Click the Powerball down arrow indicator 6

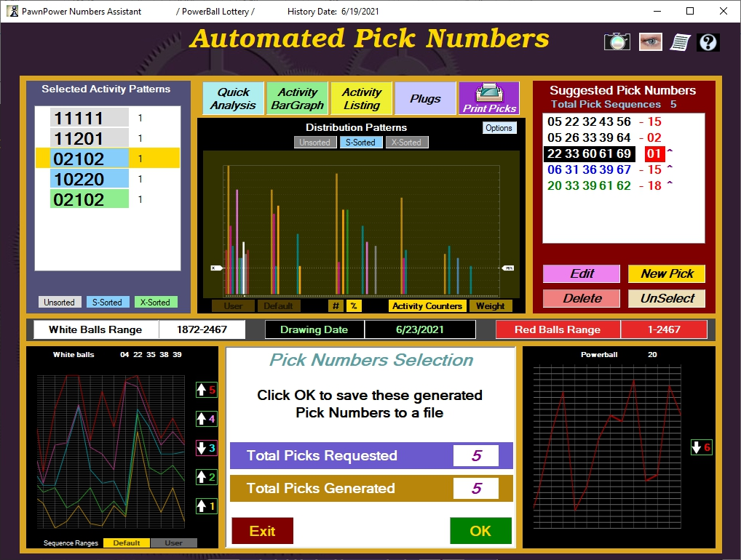click(x=701, y=447)
